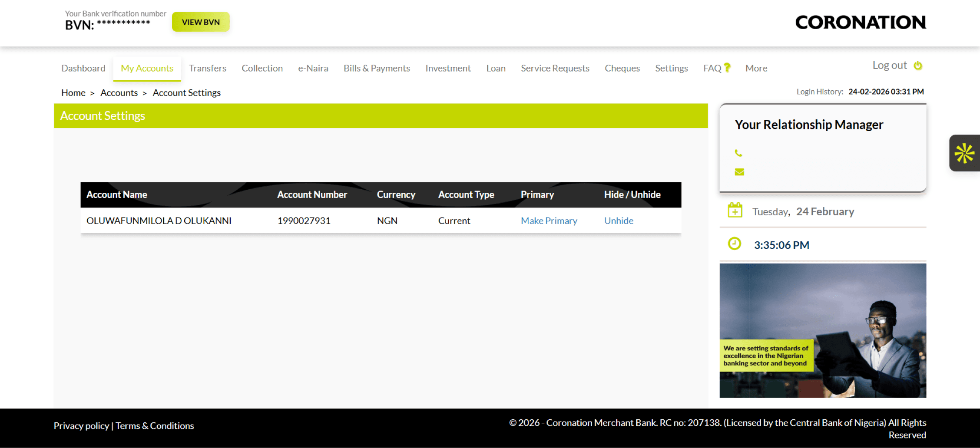980x448 pixels.
Task: Click Home in the breadcrumb
Action: click(73, 92)
